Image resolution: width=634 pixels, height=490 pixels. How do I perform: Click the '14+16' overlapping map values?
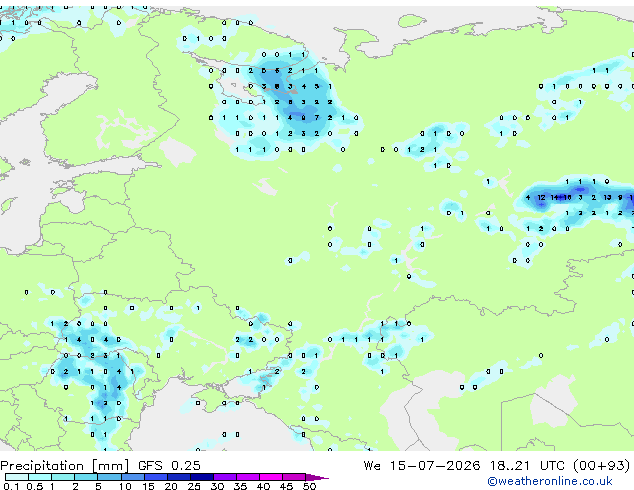pyautogui.click(x=561, y=197)
